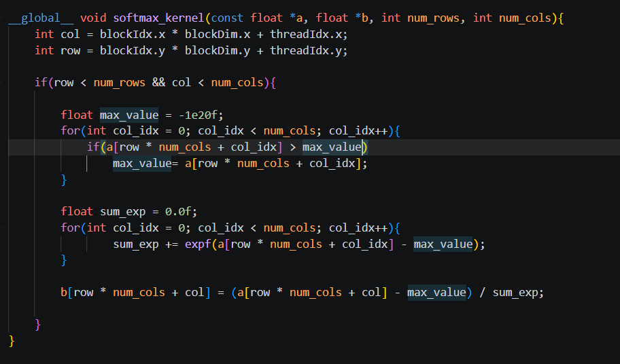Click the += operator on the sum_exp line
This screenshot has height=364, width=620.
click(x=171, y=244)
